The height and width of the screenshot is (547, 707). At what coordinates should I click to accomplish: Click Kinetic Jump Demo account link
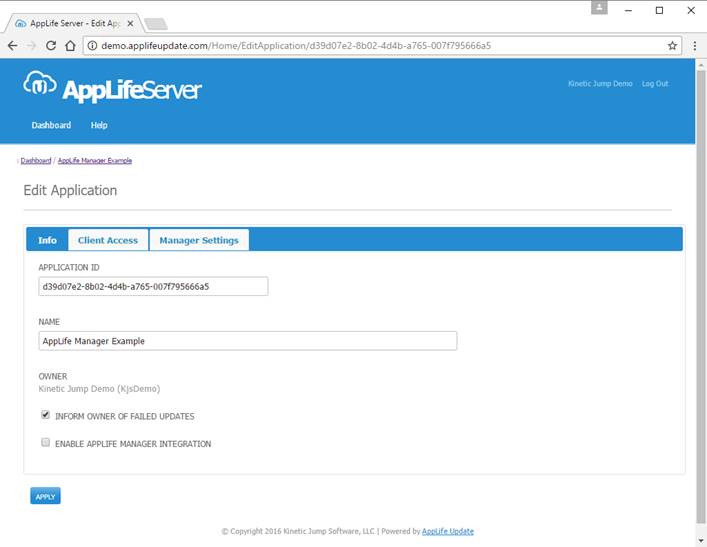(x=600, y=83)
